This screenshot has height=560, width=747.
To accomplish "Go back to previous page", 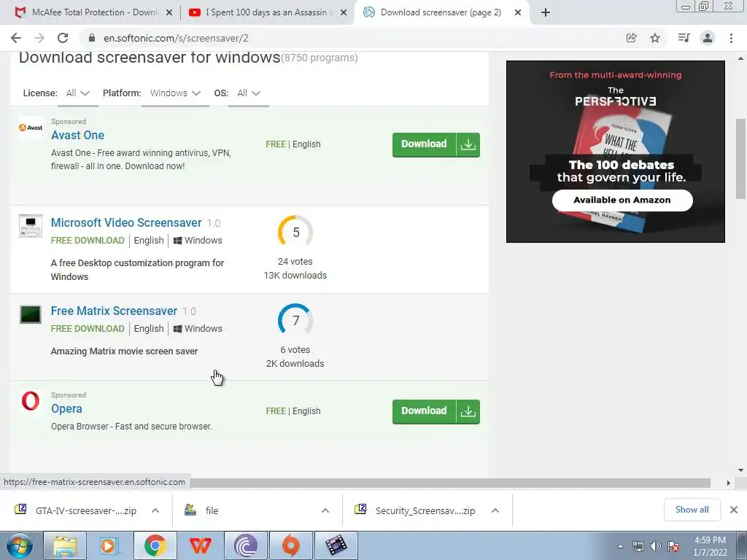I will coord(16,38).
